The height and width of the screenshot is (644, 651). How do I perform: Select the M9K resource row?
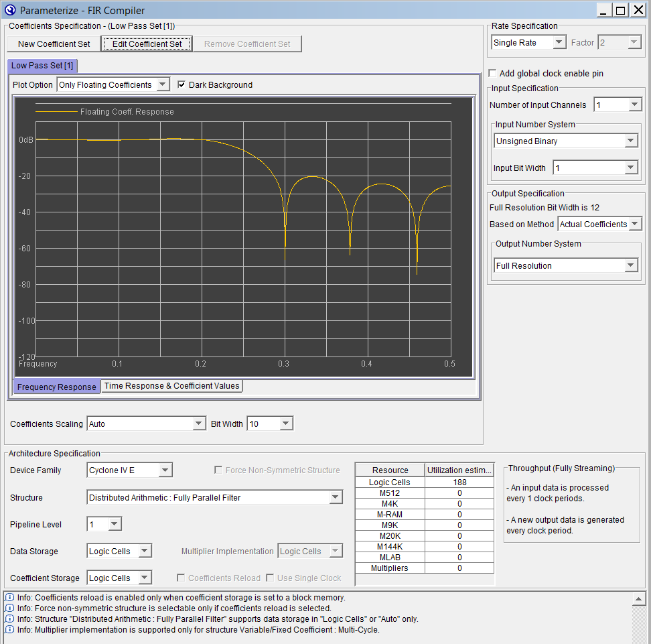(x=425, y=525)
